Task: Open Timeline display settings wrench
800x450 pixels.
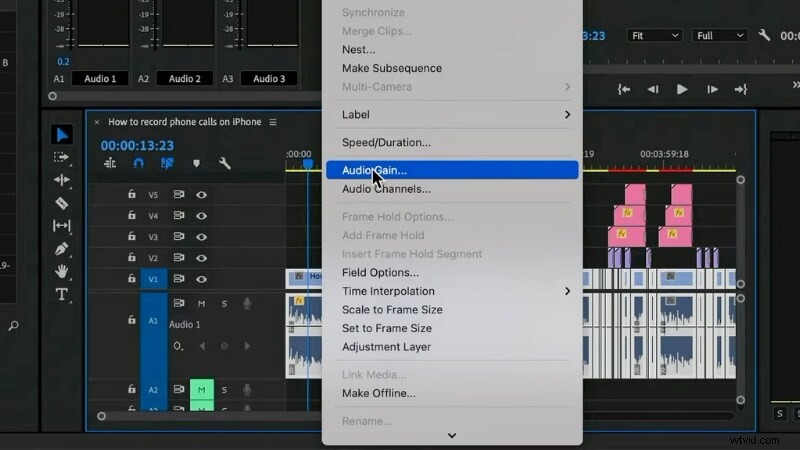Action: (x=224, y=163)
